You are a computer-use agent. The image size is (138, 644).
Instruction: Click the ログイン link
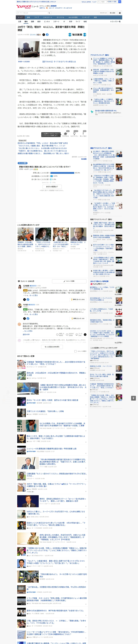42,8
